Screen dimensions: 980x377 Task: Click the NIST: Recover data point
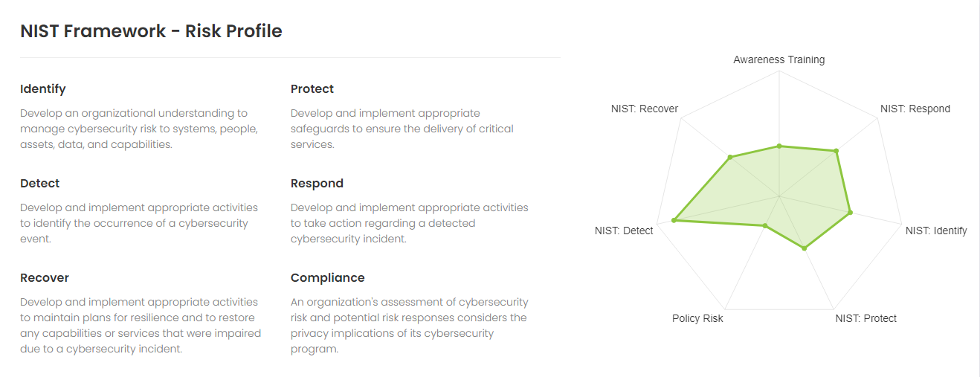pos(730,157)
